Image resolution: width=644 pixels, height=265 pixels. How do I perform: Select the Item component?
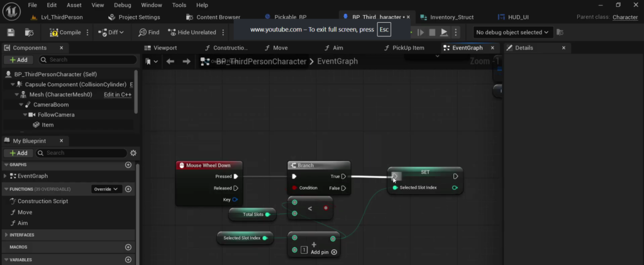pos(47,125)
